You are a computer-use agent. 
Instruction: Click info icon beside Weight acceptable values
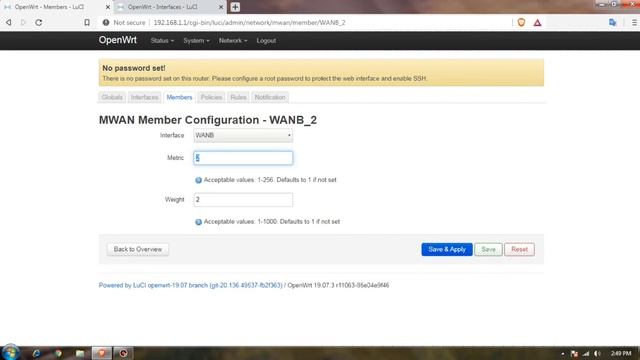coord(198,222)
